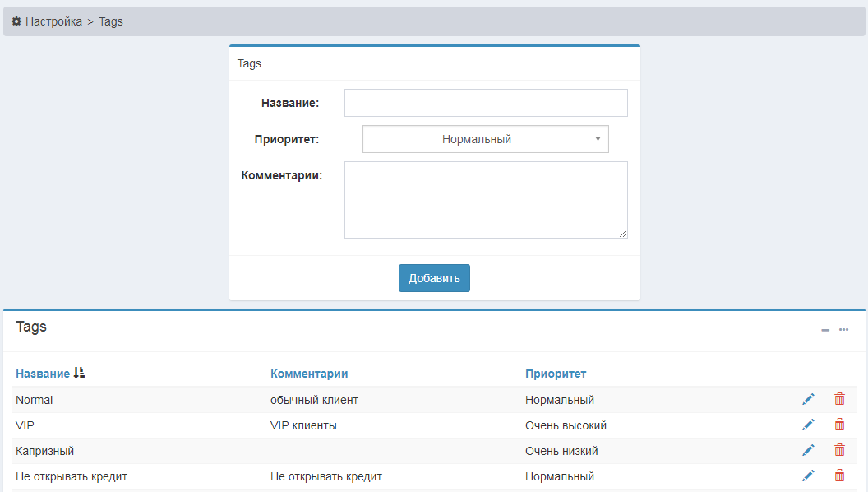Focus the Название text field
This screenshot has height=492, width=868.
click(486, 103)
